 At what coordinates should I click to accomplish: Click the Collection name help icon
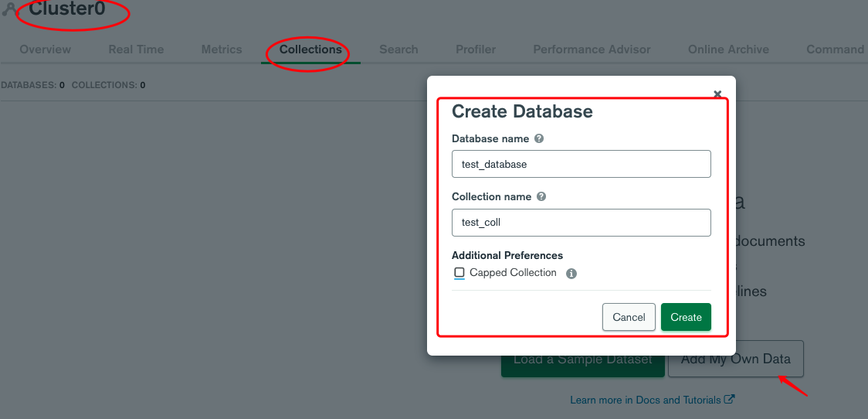pos(541,197)
